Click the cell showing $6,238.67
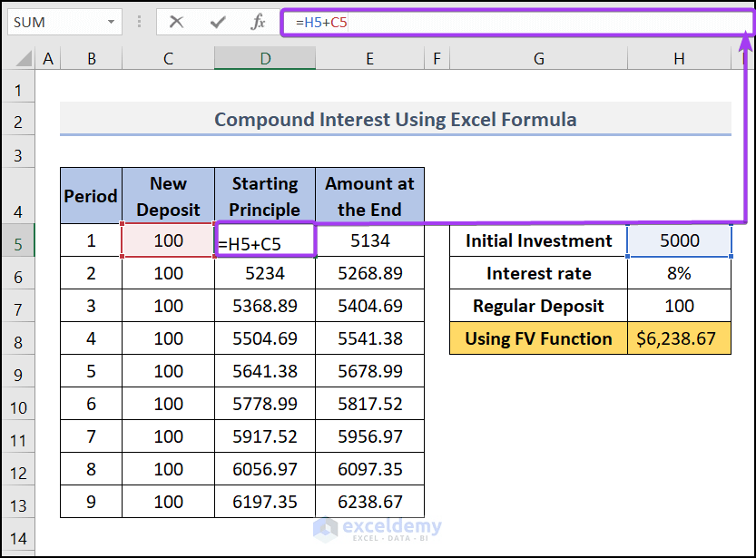Image resolution: width=756 pixels, height=558 pixels. pyautogui.click(x=680, y=338)
